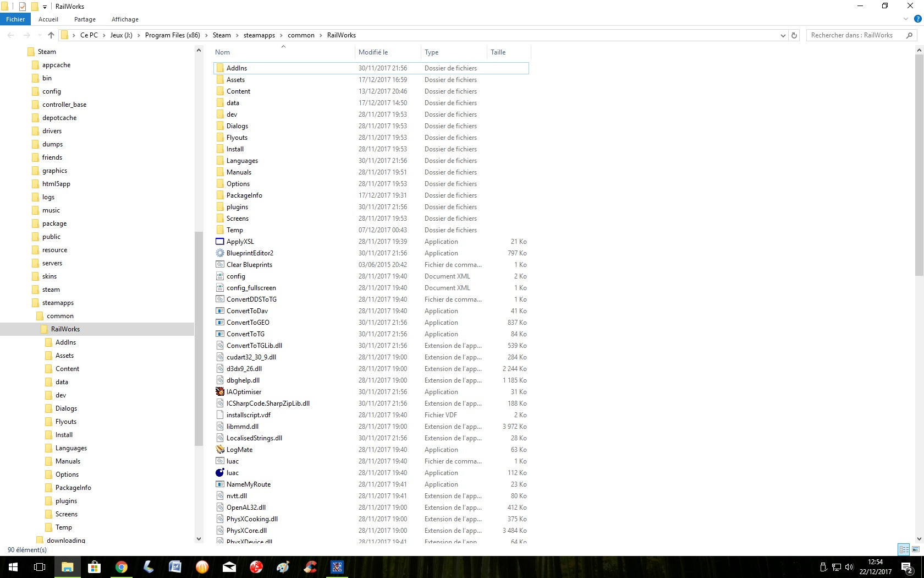This screenshot has height=578, width=924.
Task: Select the luac Application file icon
Action: click(220, 473)
